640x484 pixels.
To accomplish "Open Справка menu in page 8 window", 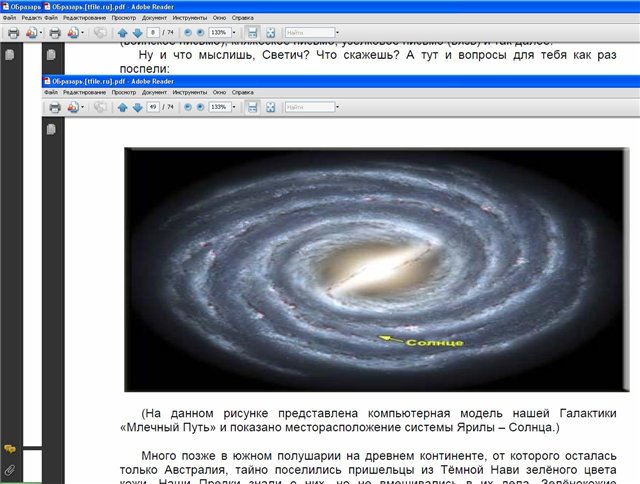I will [242, 18].
